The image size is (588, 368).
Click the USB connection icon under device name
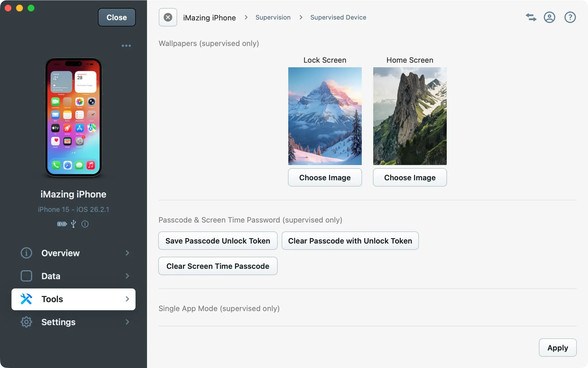pyautogui.click(x=73, y=224)
